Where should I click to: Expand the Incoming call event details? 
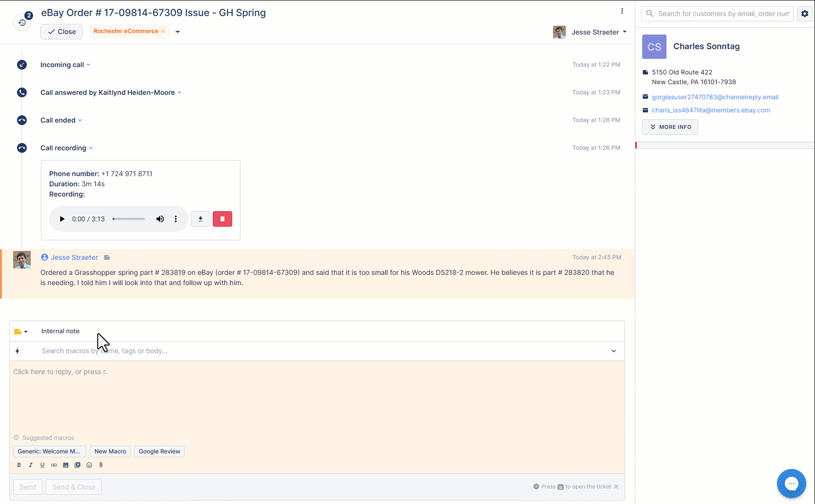pos(65,65)
